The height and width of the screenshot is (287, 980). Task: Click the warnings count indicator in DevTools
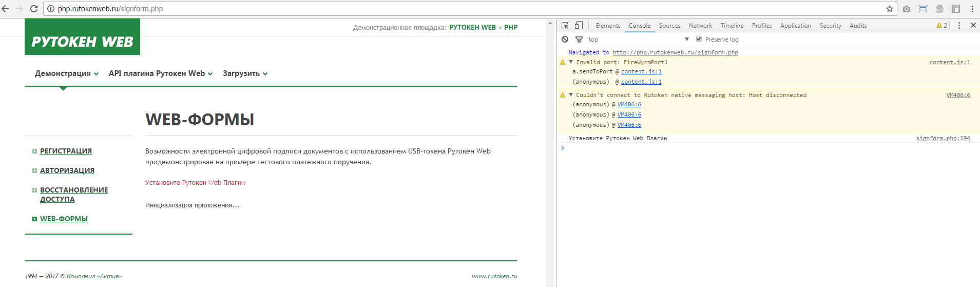coord(942,25)
